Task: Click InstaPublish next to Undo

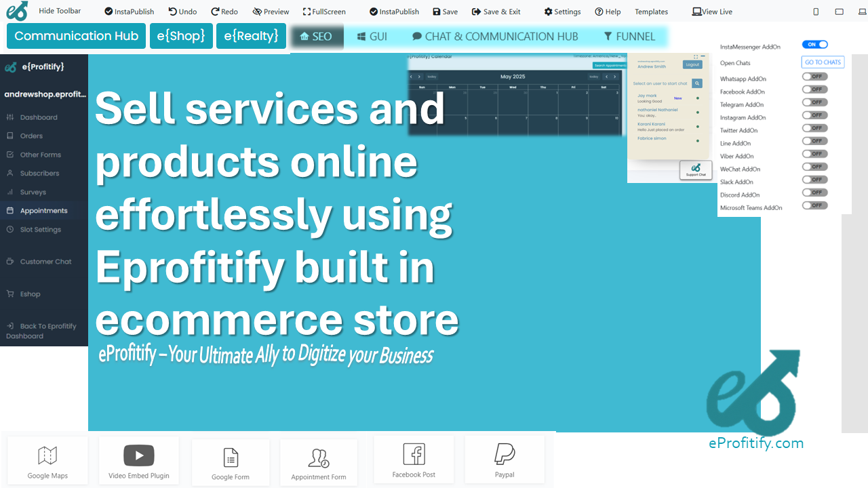Action: (129, 12)
